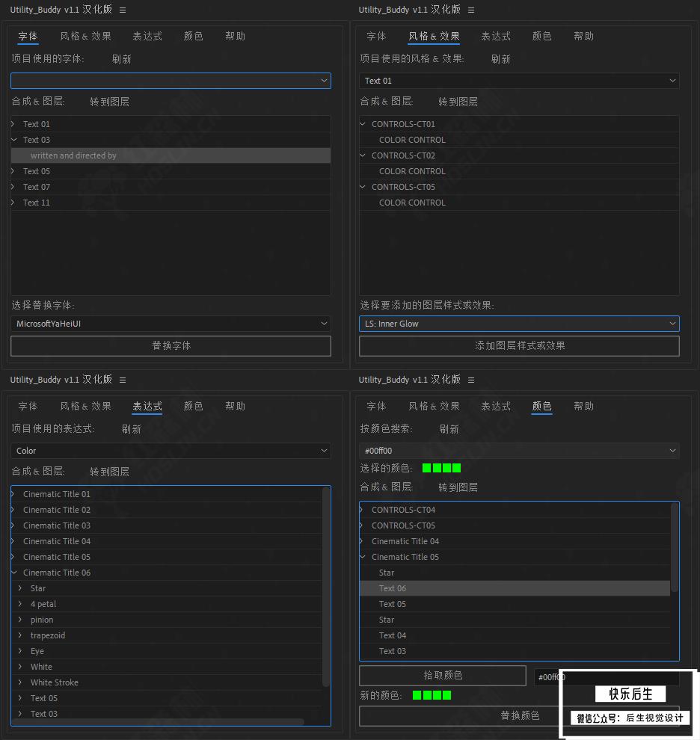The height and width of the screenshot is (740, 700).
Task: Select COLOR CONTROL under CONTROLS-CT05
Action: (412, 203)
